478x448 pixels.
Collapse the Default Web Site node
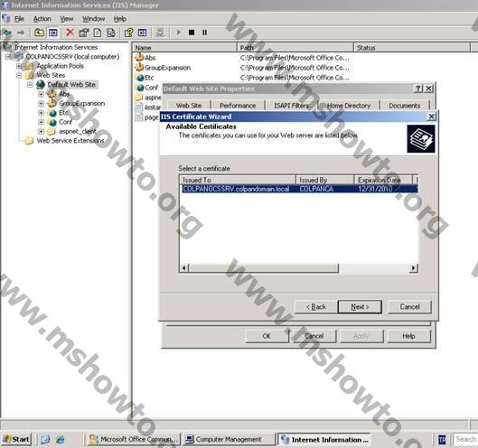[30, 84]
